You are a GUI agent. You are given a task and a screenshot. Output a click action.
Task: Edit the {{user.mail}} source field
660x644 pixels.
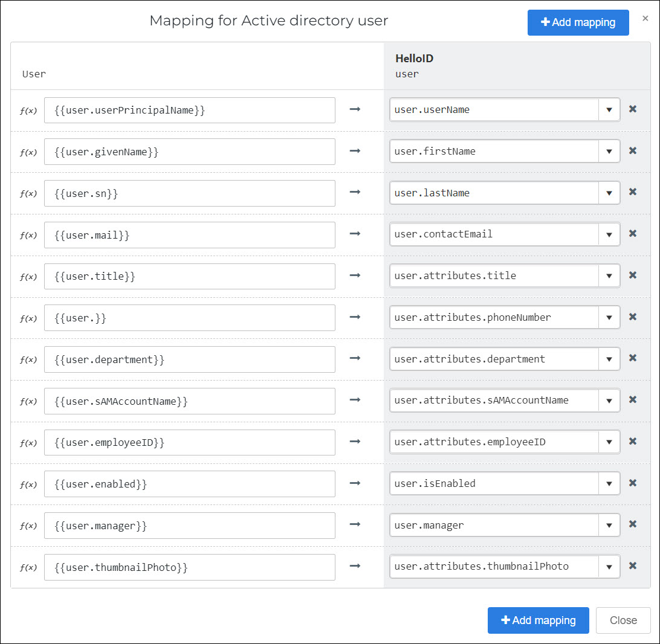click(189, 235)
